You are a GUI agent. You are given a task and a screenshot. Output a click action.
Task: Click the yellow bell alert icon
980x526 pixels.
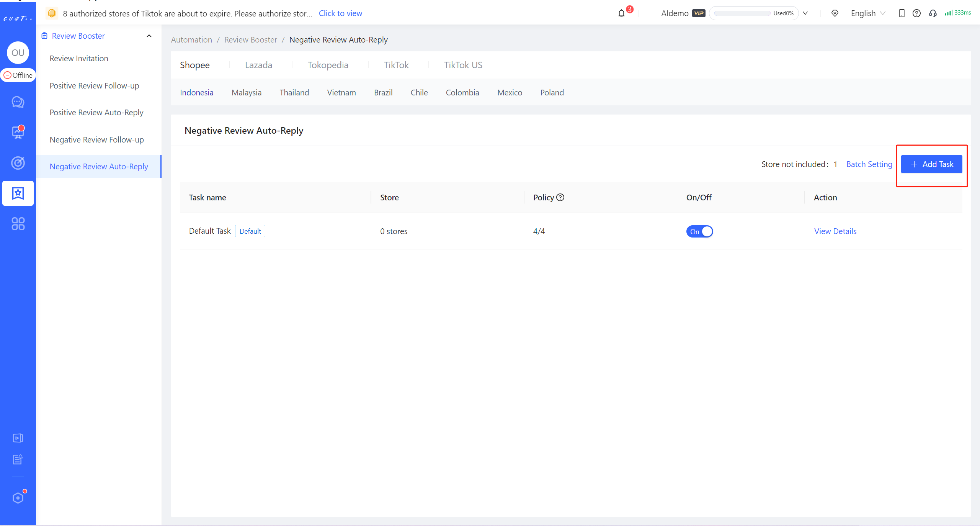(52, 13)
